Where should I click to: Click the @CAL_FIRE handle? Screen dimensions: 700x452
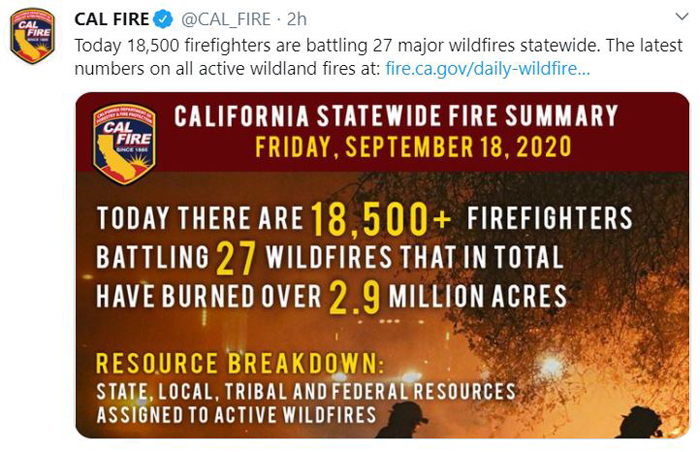click(225, 19)
